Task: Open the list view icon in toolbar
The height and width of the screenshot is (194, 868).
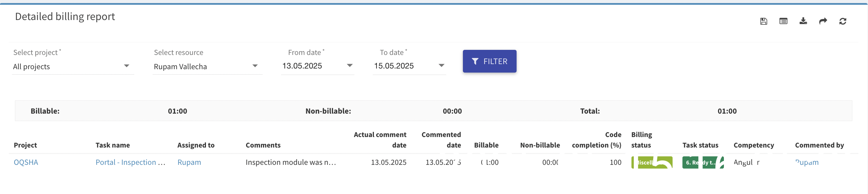Action: coord(783,21)
